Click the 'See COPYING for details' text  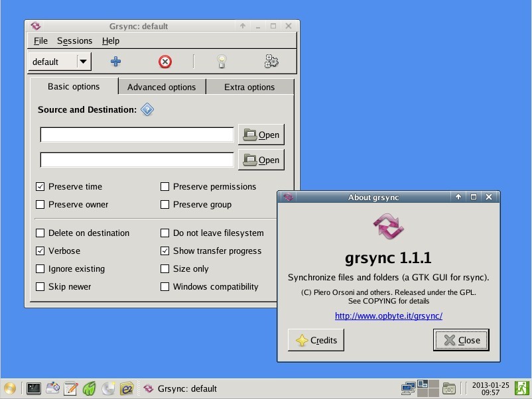(x=389, y=301)
